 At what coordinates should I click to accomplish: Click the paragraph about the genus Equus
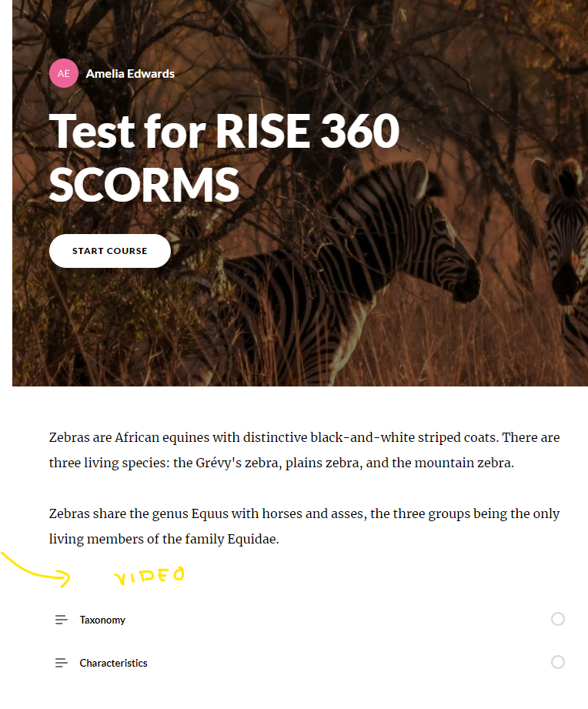click(304, 527)
